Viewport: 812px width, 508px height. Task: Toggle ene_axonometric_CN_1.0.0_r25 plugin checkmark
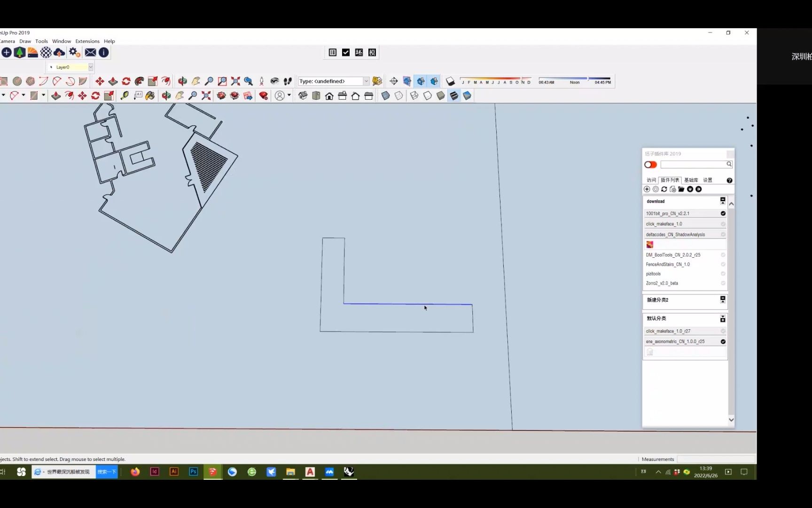(723, 341)
